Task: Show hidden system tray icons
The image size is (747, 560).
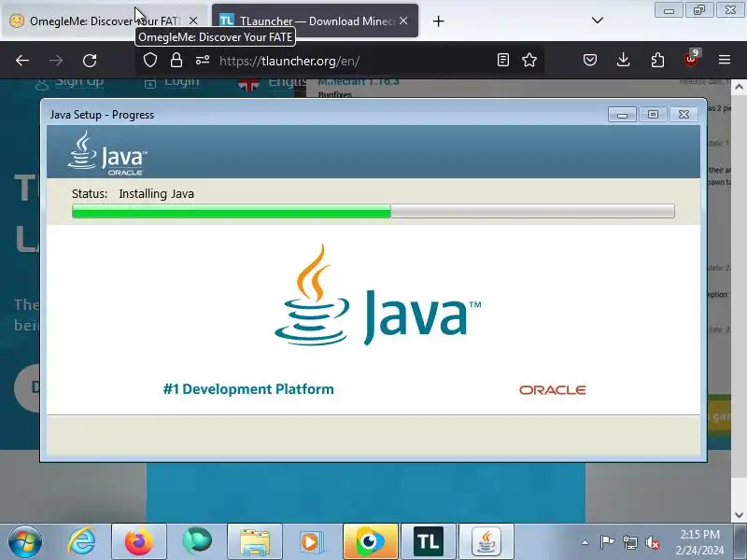Action: pyautogui.click(x=585, y=542)
